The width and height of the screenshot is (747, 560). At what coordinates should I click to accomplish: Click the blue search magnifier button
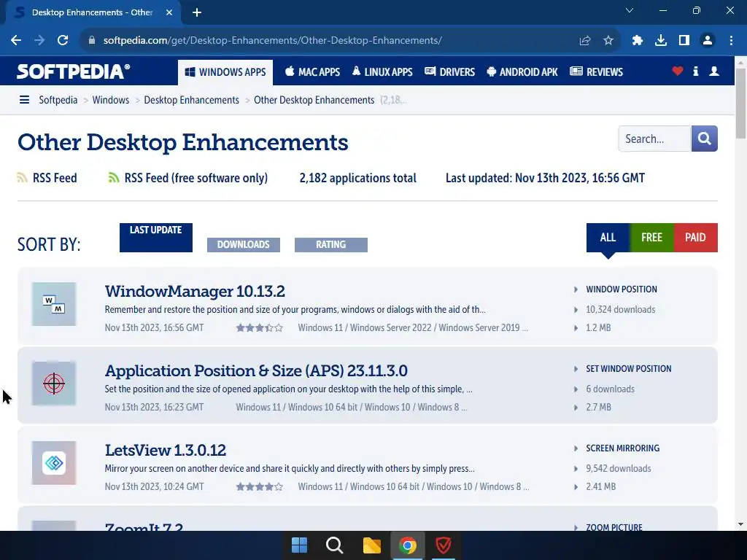(x=704, y=139)
